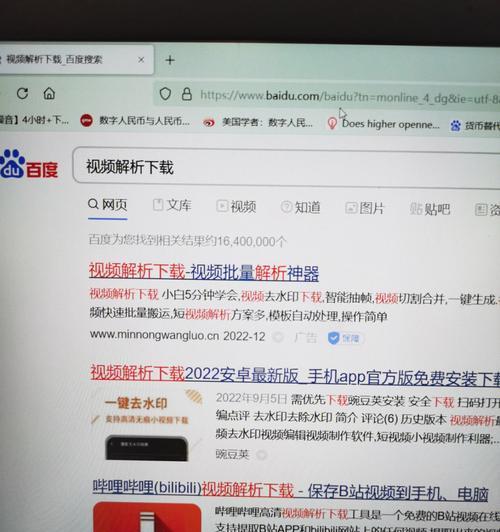Open the 4小时+下... bookmark
Screen dimensions: 500x532
coord(34,120)
